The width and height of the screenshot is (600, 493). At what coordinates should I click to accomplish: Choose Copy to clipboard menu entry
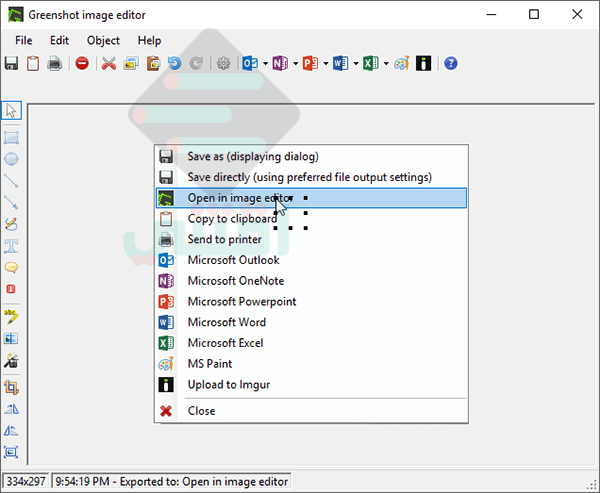tap(311, 219)
